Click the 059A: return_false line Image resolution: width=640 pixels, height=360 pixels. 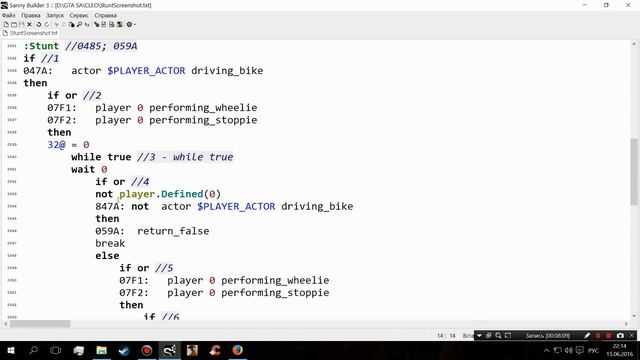pyautogui.click(x=152, y=231)
